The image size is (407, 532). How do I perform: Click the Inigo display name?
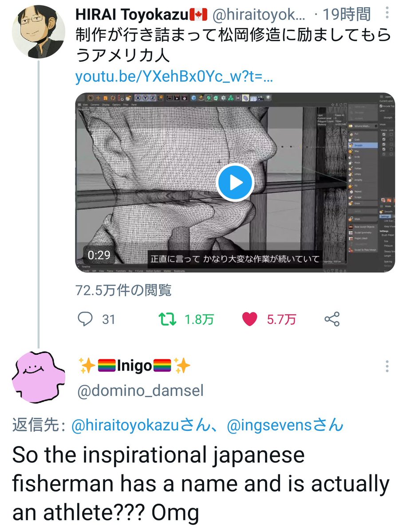coord(134,366)
